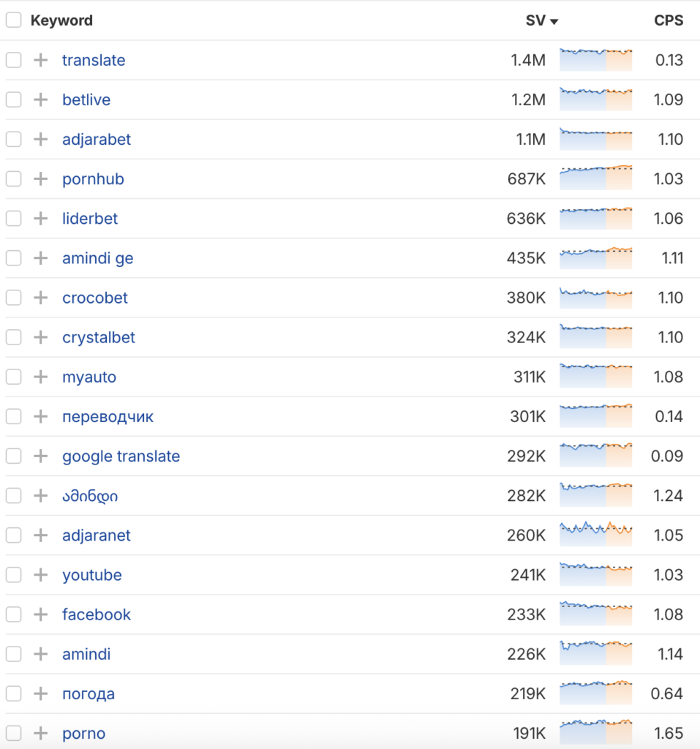Add liderbet via its plus icon
This screenshot has width=700, height=749.
coord(41,218)
